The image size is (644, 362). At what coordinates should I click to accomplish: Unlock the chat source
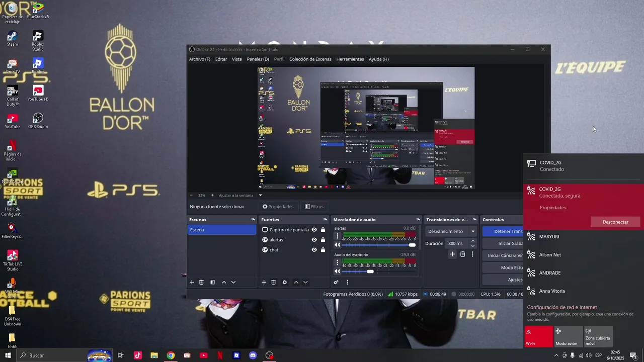pyautogui.click(x=323, y=250)
